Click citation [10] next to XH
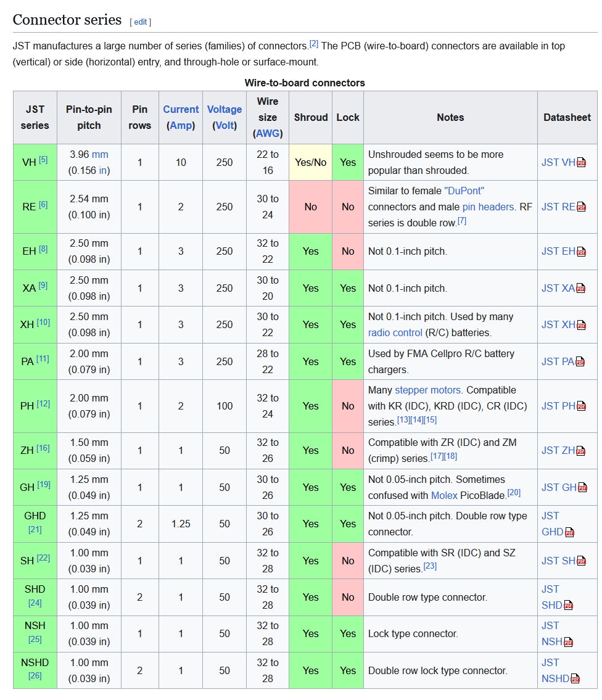The width and height of the screenshot is (602, 700). 43,323
